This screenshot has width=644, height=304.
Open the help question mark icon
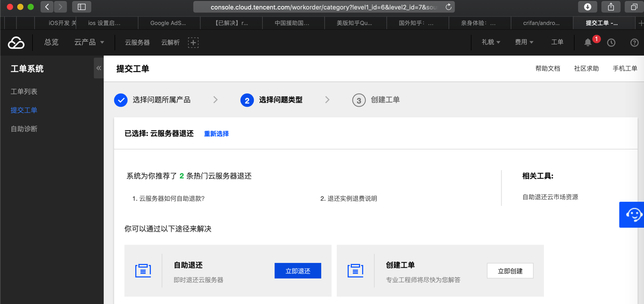634,43
